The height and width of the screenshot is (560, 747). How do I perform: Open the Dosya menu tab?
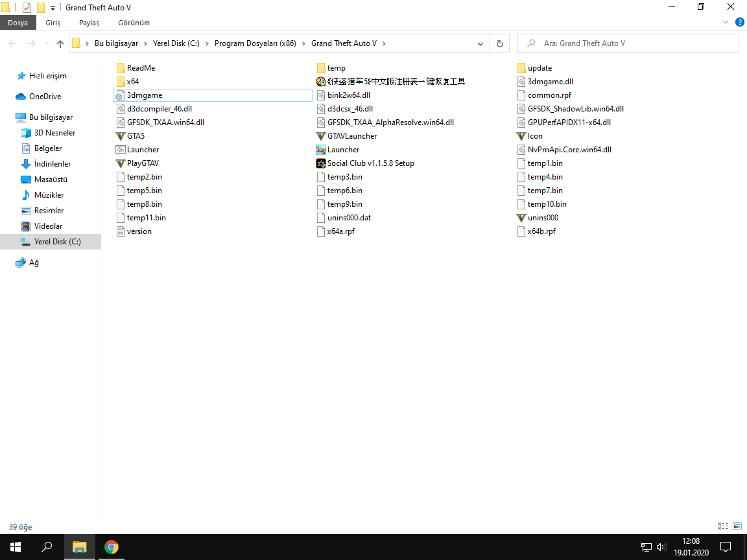click(18, 23)
